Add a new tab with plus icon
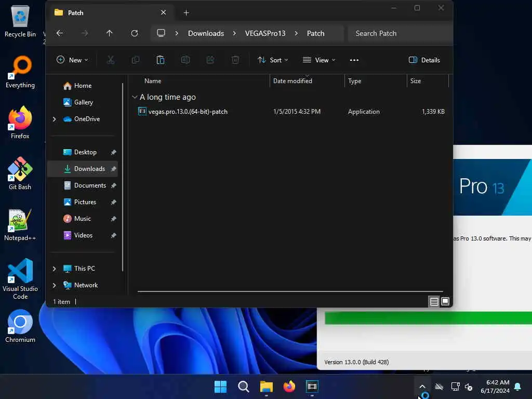The width and height of the screenshot is (532, 399). 187,13
